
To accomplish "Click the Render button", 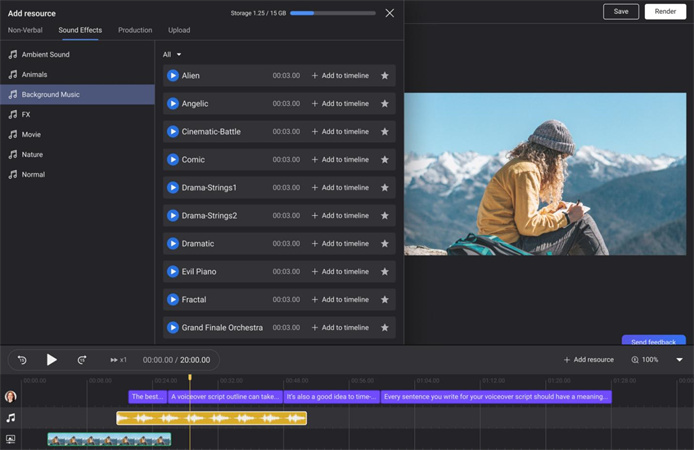I will tap(665, 12).
